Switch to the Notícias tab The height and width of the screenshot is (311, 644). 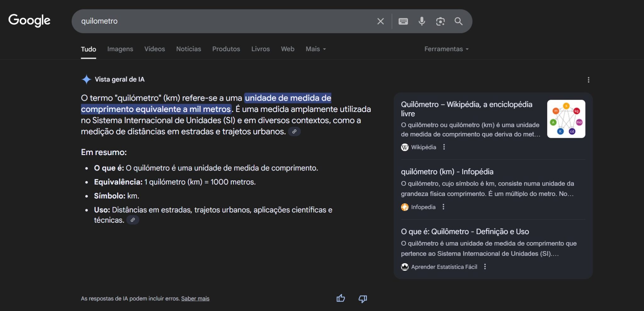(x=188, y=49)
